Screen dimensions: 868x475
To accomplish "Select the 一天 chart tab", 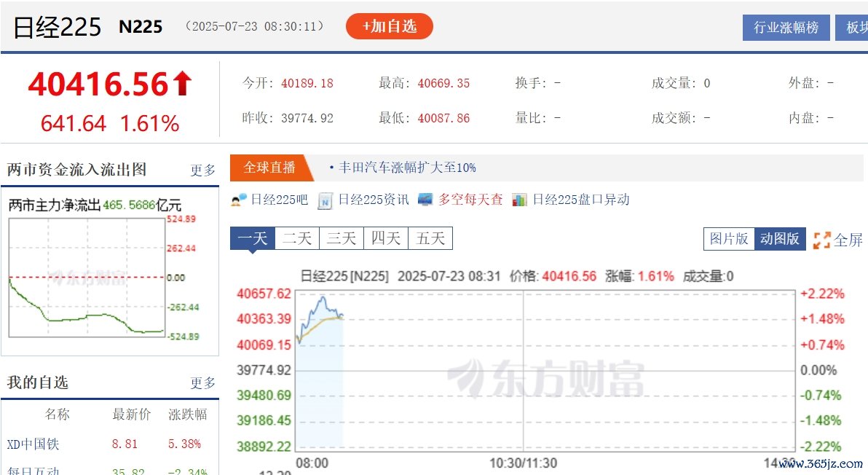I will tap(253, 239).
